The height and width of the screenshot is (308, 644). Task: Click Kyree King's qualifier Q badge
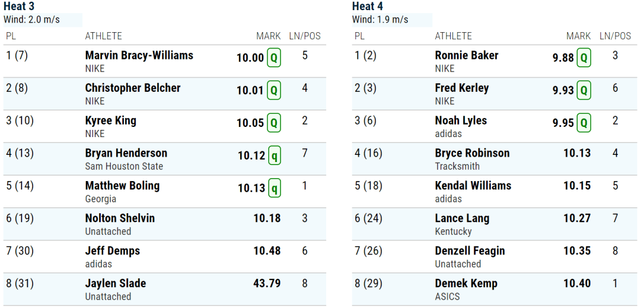click(274, 123)
